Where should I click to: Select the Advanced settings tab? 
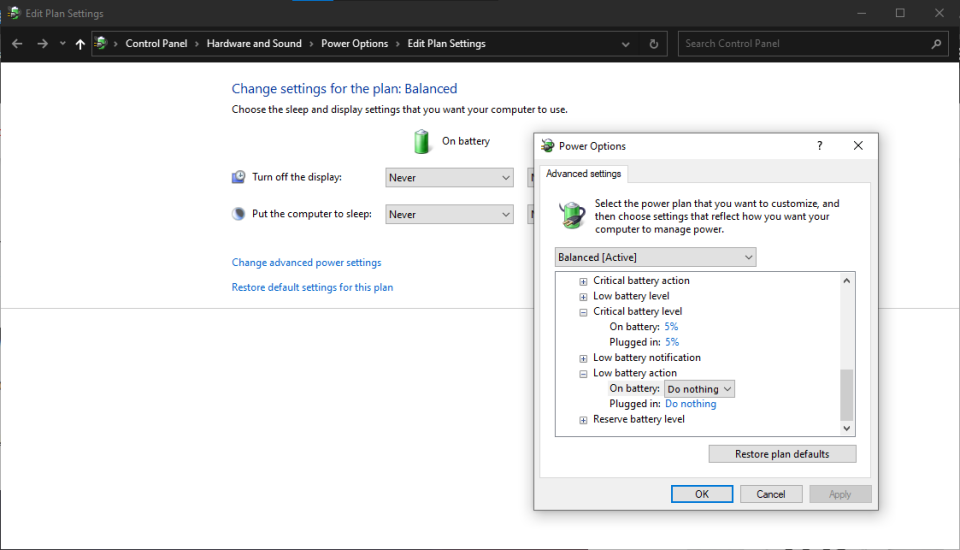click(583, 174)
